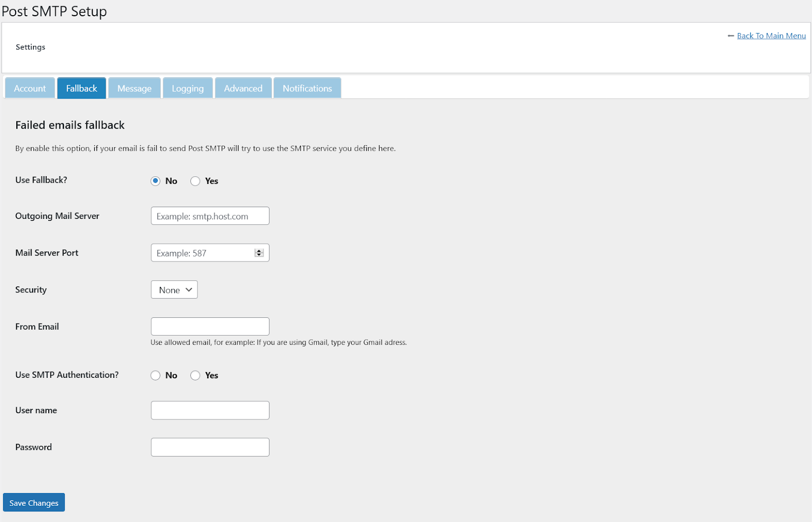
Task: Switch to the Message tab
Action: 134,88
